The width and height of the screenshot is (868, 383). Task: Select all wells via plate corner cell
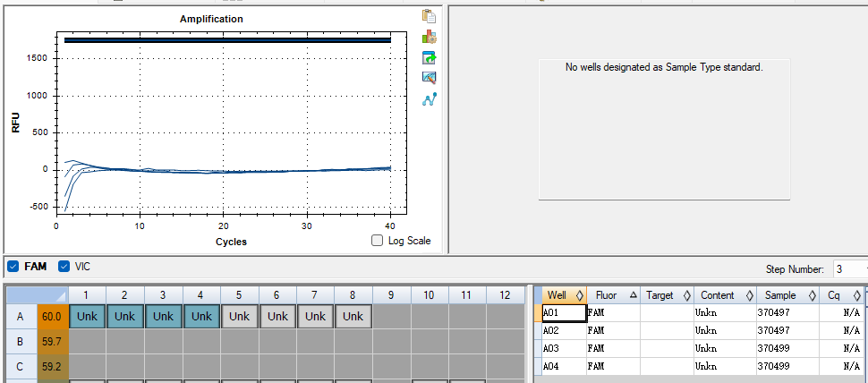(37, 295)
